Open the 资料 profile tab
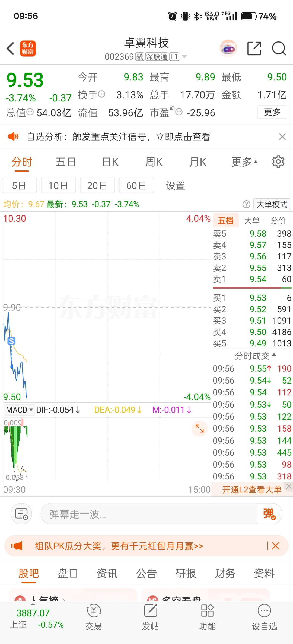The width and height of the screenshot is (293, 644). tap(264, 574)
